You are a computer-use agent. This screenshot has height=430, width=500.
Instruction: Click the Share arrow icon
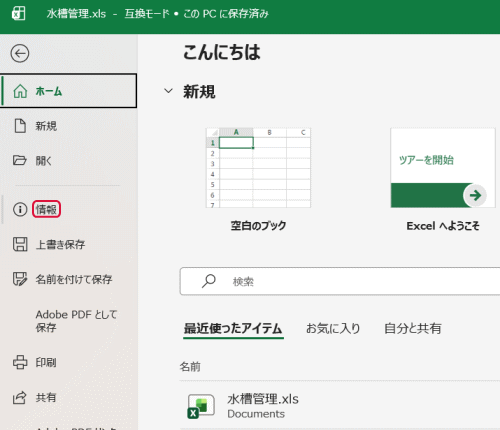(20, 397)
